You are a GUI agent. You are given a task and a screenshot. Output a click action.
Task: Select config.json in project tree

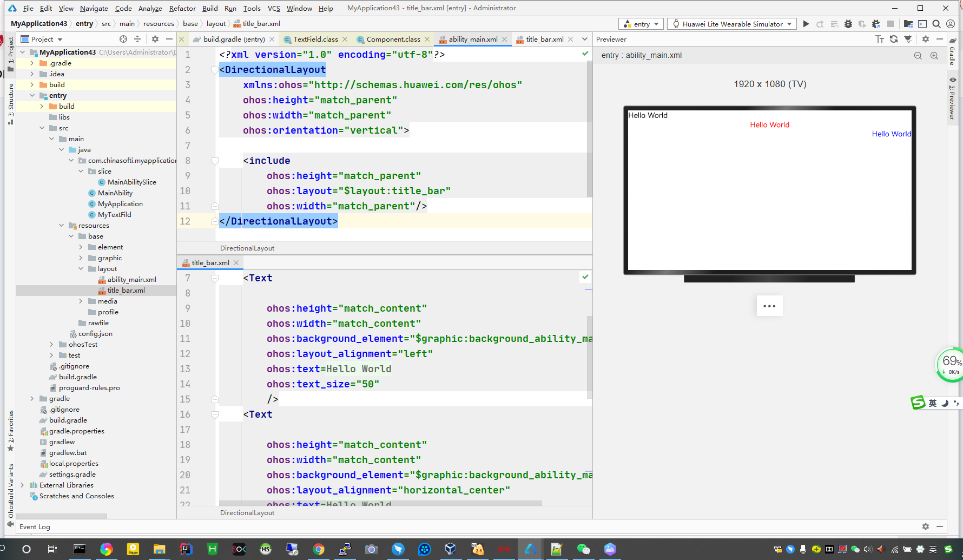(x=95, y=333)
